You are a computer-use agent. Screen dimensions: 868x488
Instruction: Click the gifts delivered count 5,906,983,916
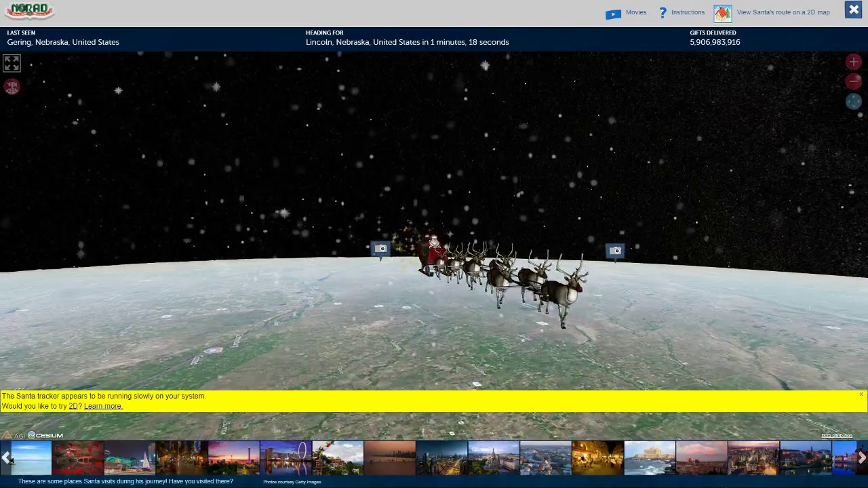[x=715, y=42]
